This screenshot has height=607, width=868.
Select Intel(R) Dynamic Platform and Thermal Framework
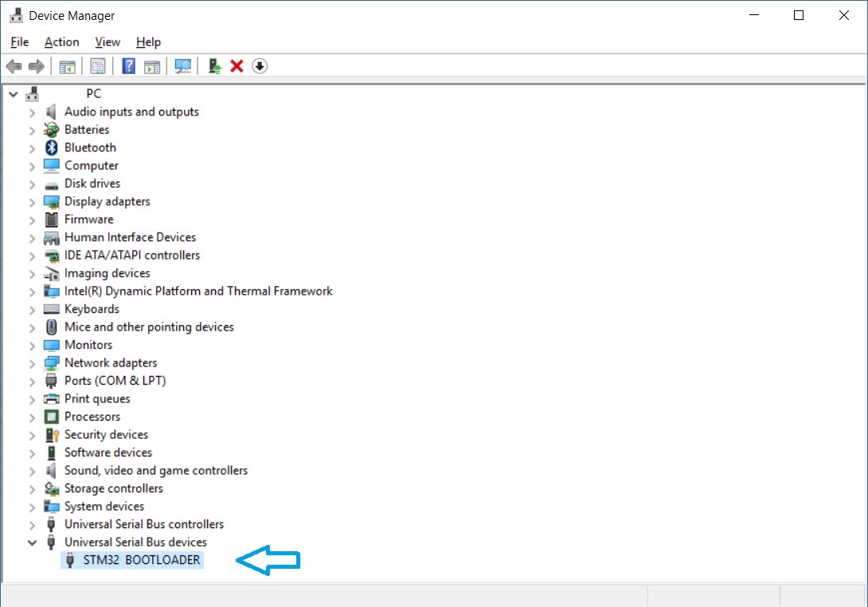198,292
